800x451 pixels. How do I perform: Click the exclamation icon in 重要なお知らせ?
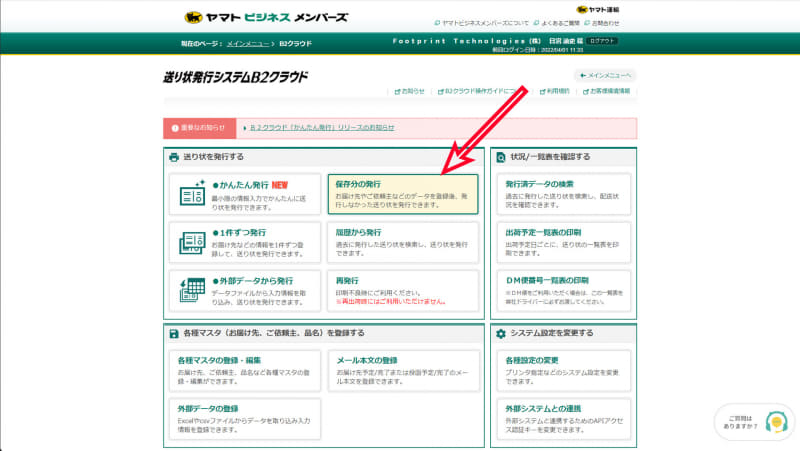click(x=175, y=128)
